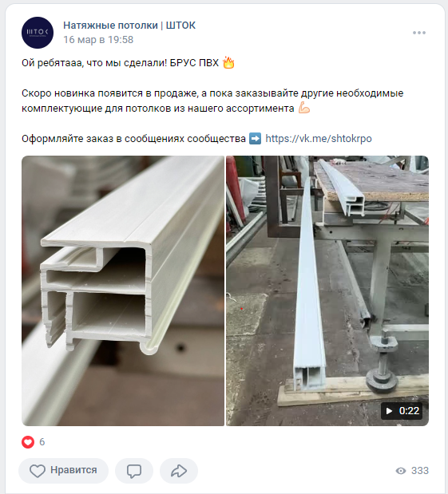Open the post via the 16 мар в 19:58 timestamp
The image size is (448, 494).
(x=98, y=40)
